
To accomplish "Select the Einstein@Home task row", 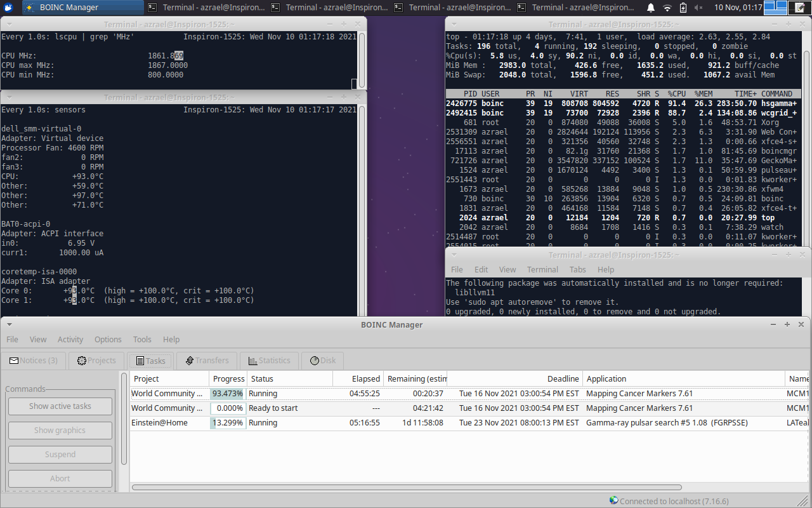I will coord(469,423).
